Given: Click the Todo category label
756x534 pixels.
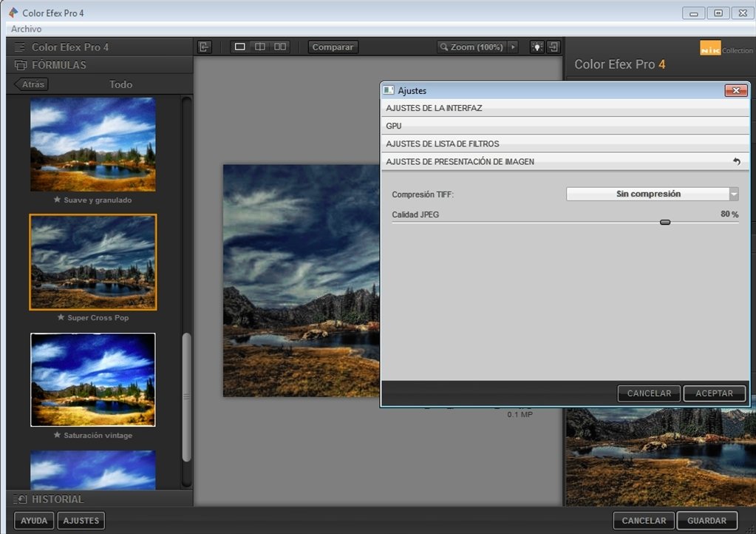Looking at the screenshot, I should tap(120, 84).
